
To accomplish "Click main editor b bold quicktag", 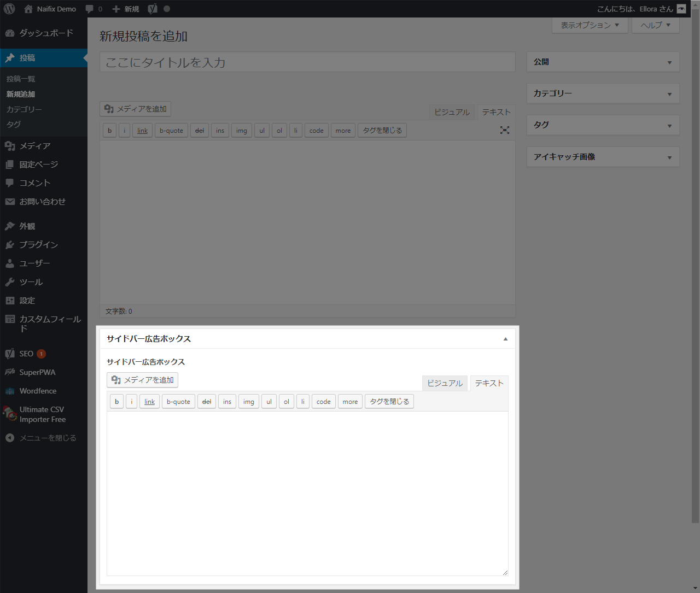I will click(109, 131).
